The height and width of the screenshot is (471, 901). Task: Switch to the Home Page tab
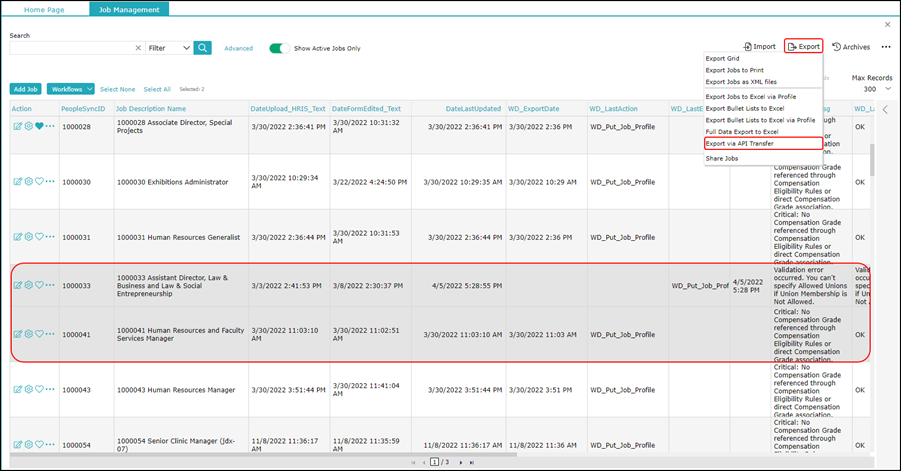(x=44, y=10)
